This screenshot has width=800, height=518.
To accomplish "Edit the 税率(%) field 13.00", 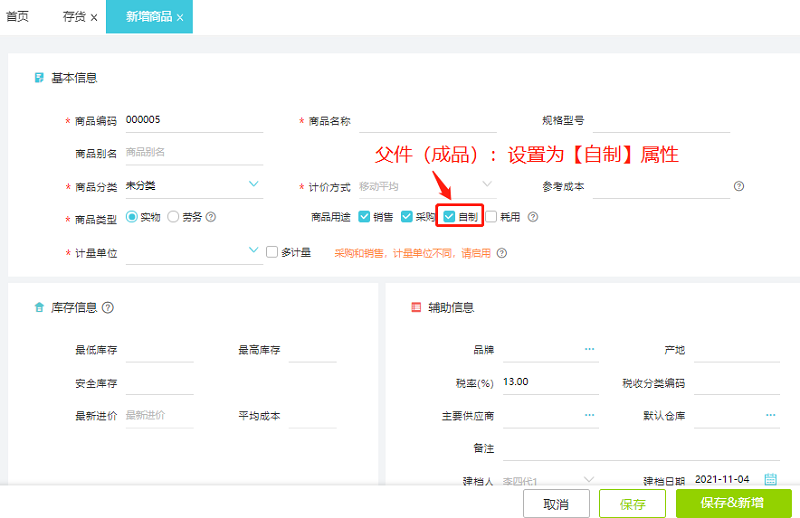I will pyautogui.click(x=551, y=383).
